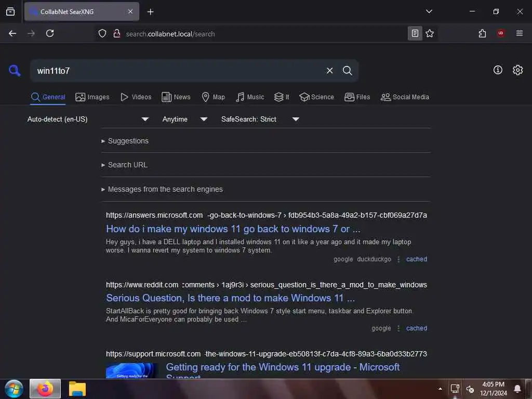Screen dimensions: 532x399
Task: Open the uBlock Origin extension icon
Action: point(500,33)
